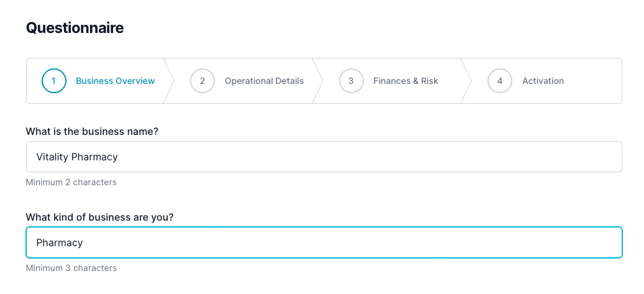The height and width of the screenshot is (294, 644).
Task: Click the "Pharmacy" text in business kind field
Action: (x=60, y=242)
